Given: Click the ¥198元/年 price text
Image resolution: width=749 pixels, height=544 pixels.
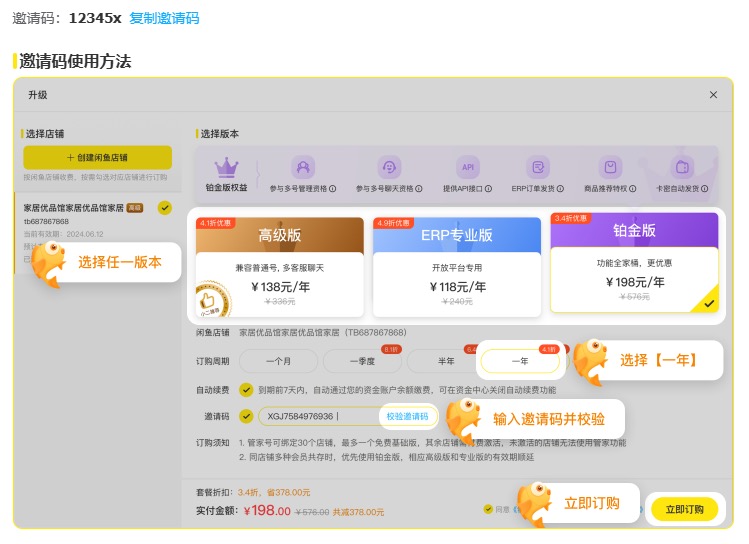Looking at the screenshot, I should coord(635,282).
